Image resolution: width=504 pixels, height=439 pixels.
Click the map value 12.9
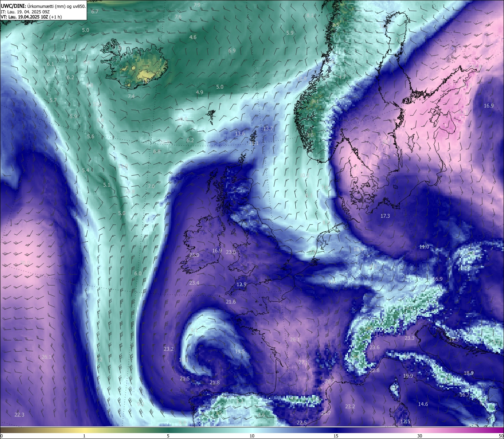click(241, 285)
